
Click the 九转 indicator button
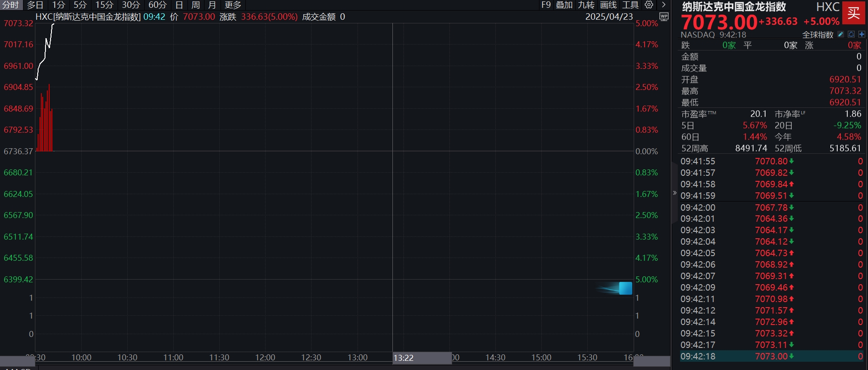click(586, 5)
